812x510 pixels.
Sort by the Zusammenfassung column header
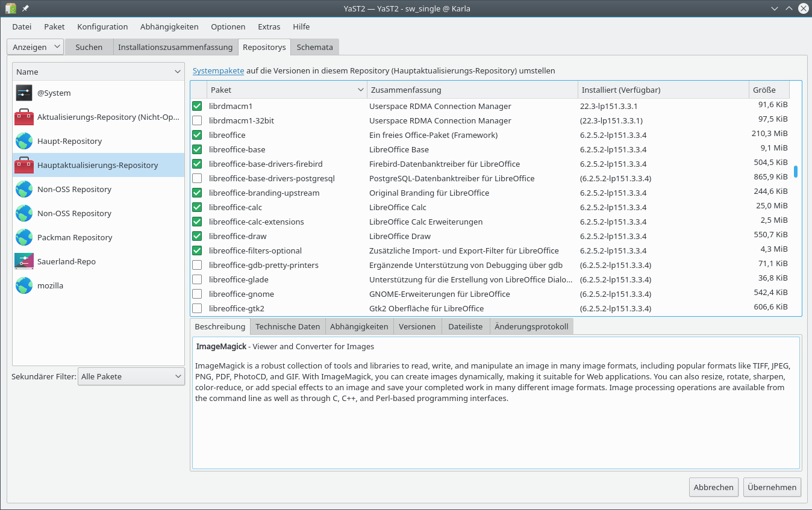pyautogui.click(x=473, y=90)
